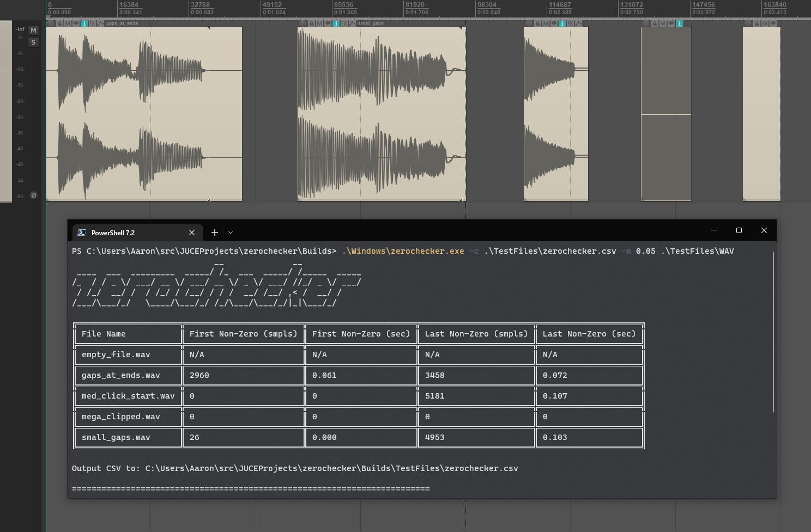Maximize the PowerShell window
This screenshot has width=811, height=532.
(739, 230)
